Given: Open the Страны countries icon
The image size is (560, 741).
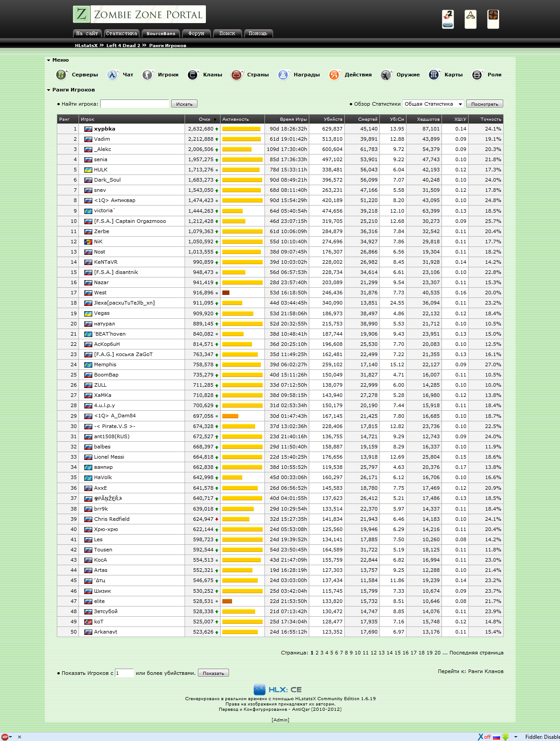Looking at the screenshot, I should click(237, 75).
